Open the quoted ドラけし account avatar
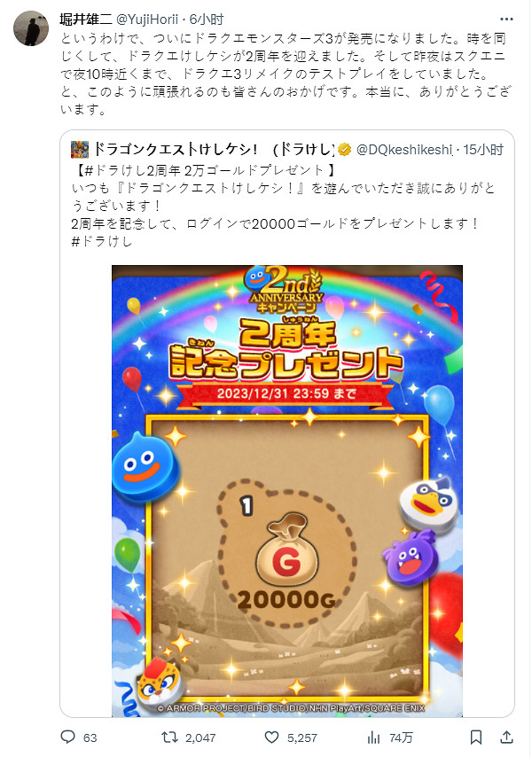The height and width of the screenshot is (757, 532). pos(80,150)
